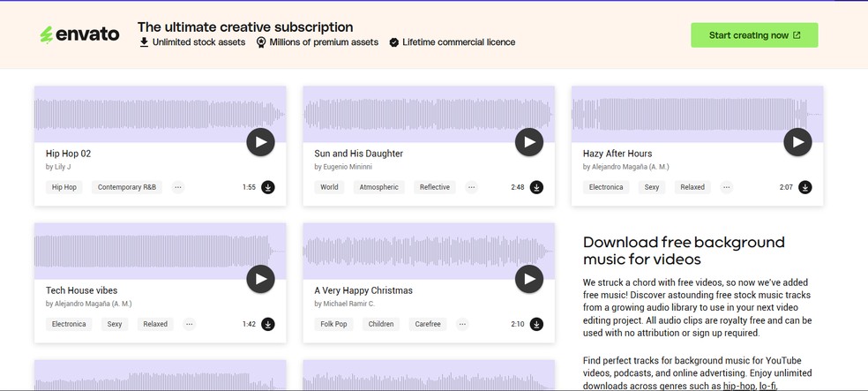Select Electronica tag on Hazy After Hours
Screen dimensions: 868x391
pos(606,187)
